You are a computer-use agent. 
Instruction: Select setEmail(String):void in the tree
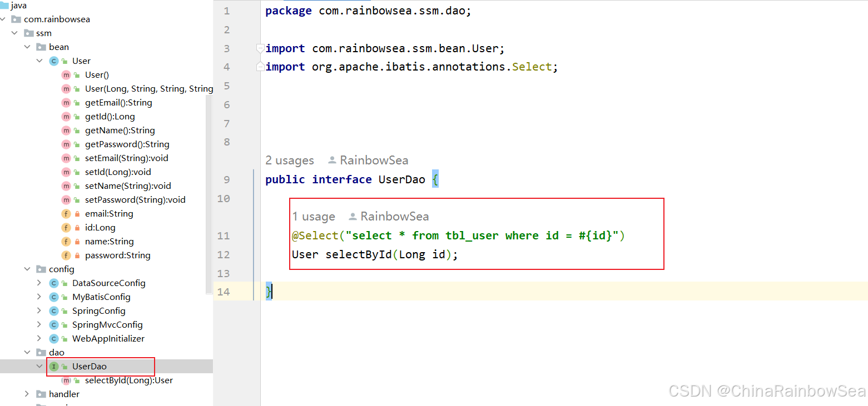[127, 158]
